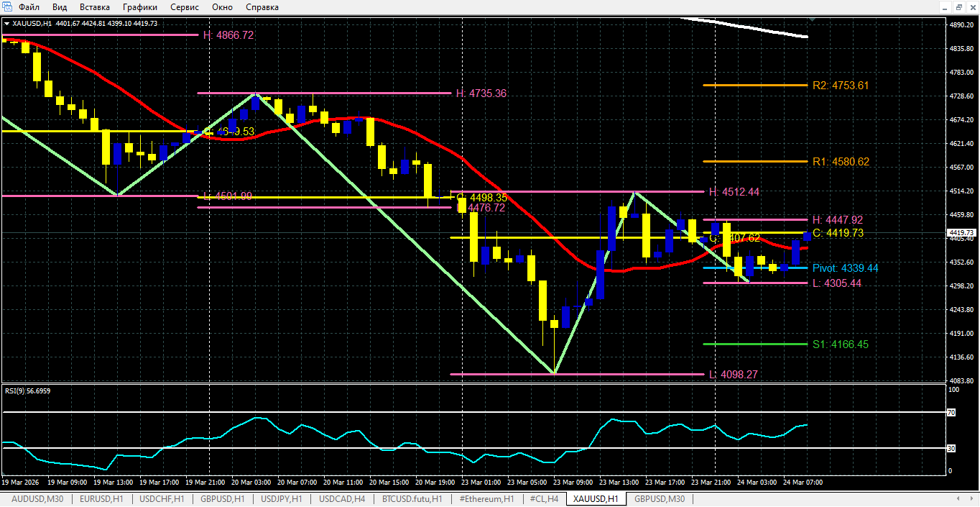Click the R1: 4580.62 resistance label
Screen dimensions: 980x507
pos(841,163)
